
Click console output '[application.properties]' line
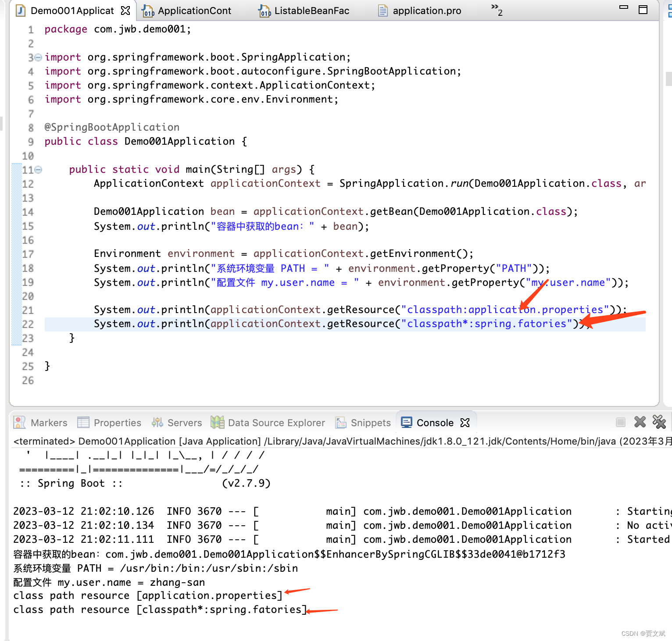(x=148, y=596)
